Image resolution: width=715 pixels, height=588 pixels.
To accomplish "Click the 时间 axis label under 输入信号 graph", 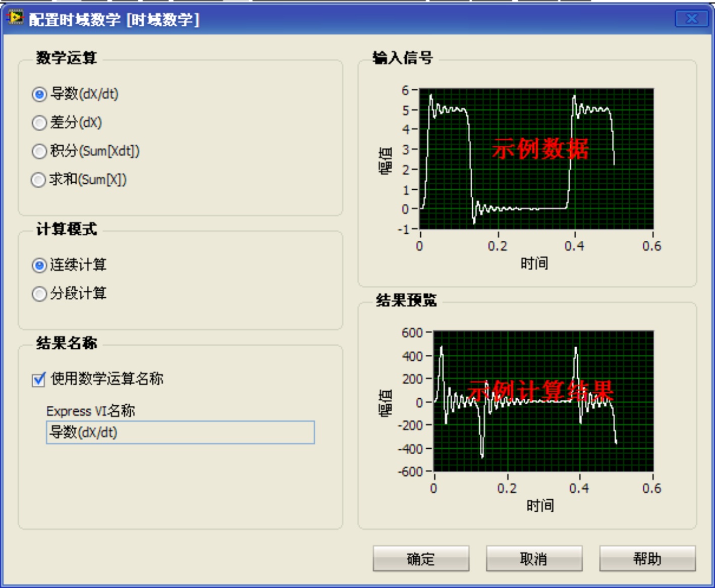I will click(534, 263).
